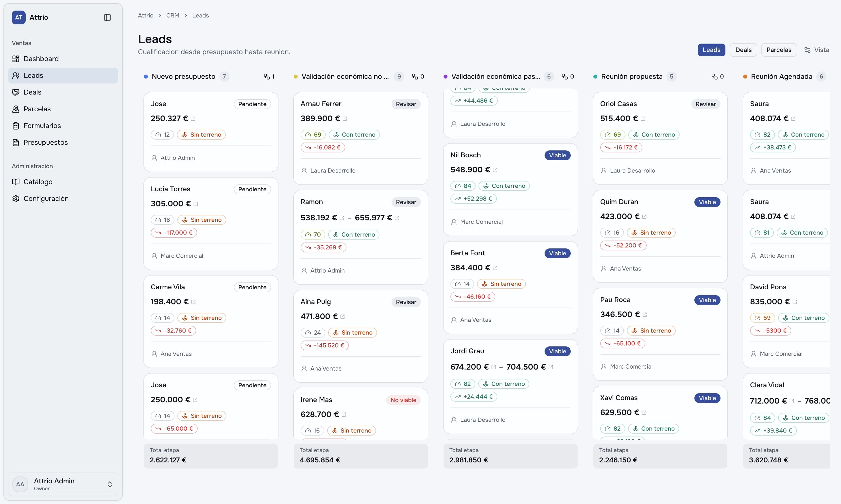Open external link icon beside Nil Bosch's 548.900 €
The image size is (841, 504).
point(495,170)
